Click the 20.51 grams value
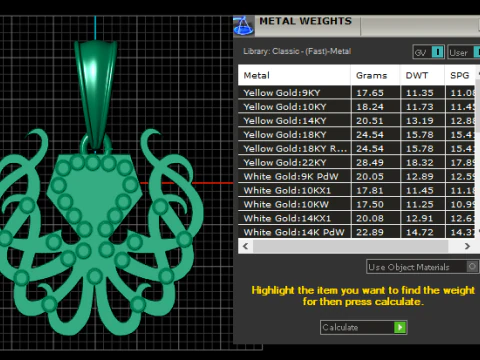This screenshot has height=360, width=480. (x=370, y=121)
